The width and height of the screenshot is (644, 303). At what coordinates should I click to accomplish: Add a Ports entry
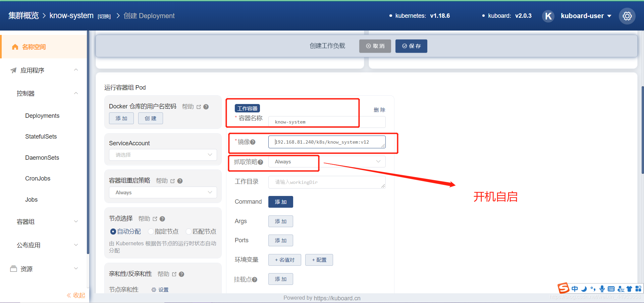click(x=281, y=241)
